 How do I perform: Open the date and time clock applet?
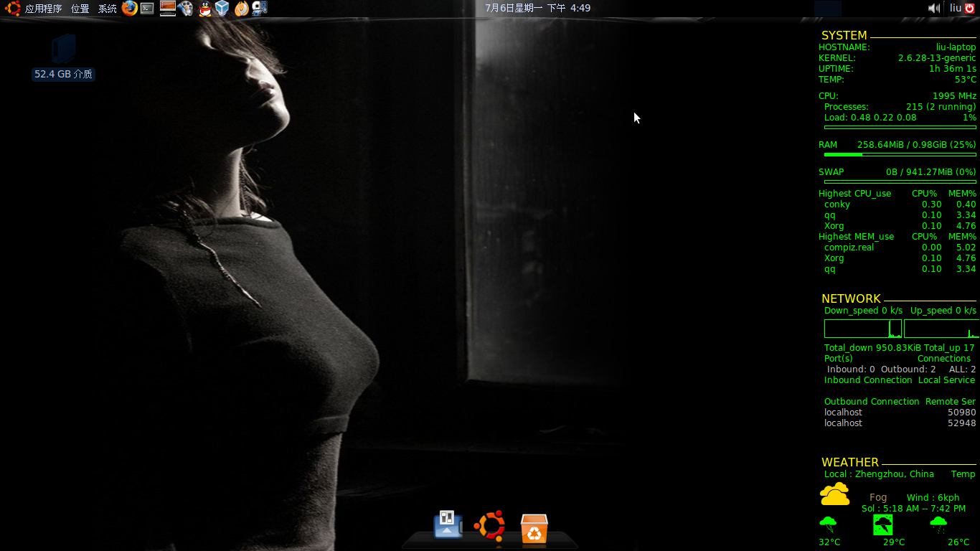(537, 8)
